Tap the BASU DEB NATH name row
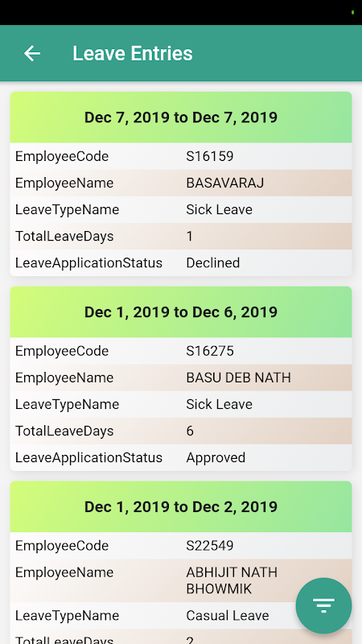Viewport: 362px width, 644px height. 181,378
